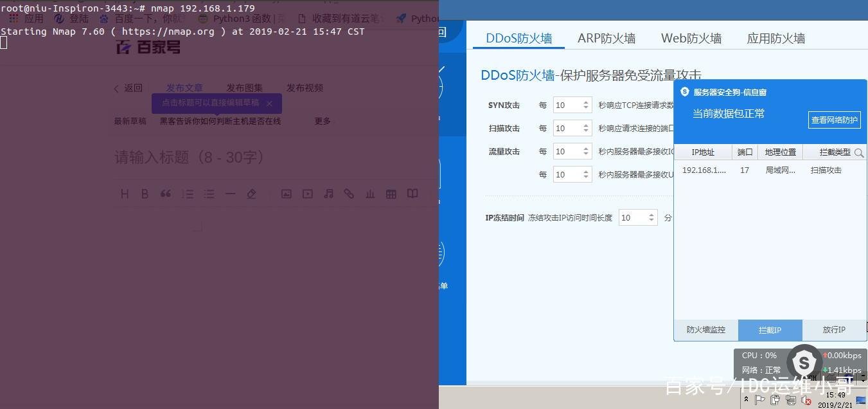Increase 流量攻击 first row value

585,149
